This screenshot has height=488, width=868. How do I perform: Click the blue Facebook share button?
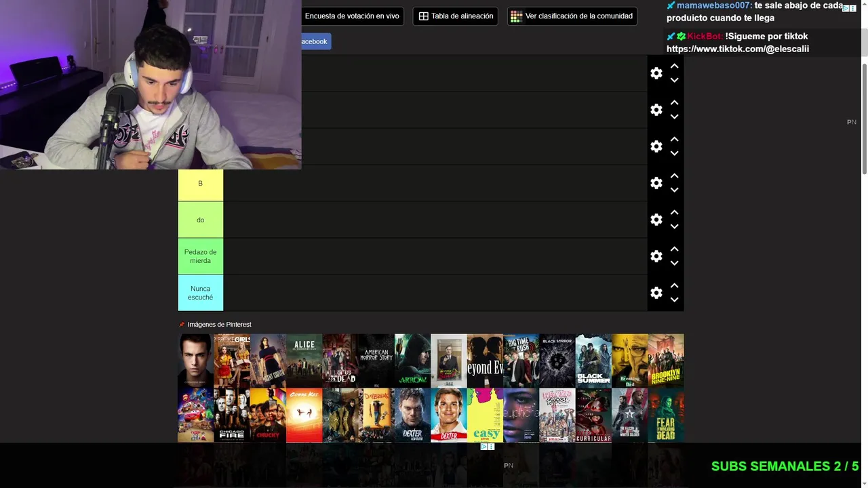coord(316,41)
